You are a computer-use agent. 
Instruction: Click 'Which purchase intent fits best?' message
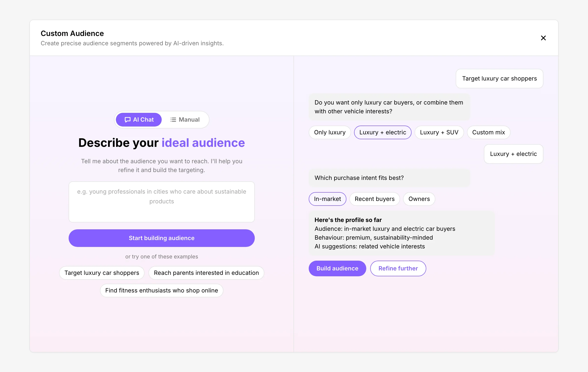[x=390, y=178]
